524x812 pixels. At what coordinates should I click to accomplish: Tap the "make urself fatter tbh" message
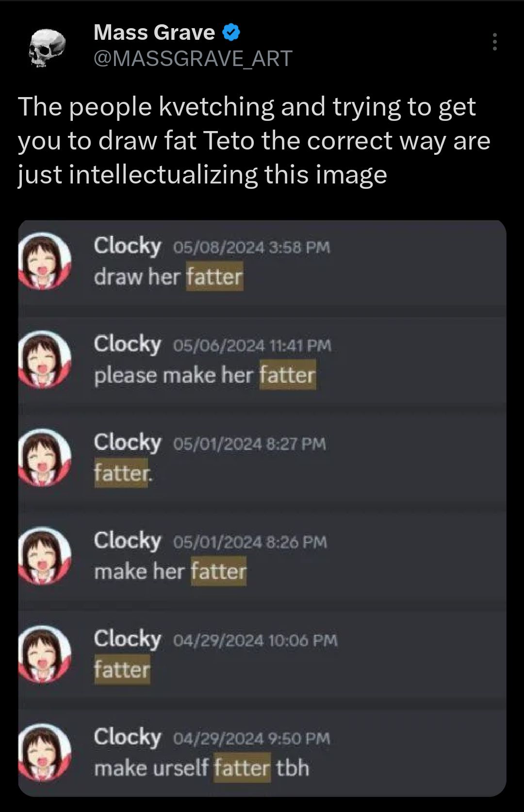[x=201, y=768]
